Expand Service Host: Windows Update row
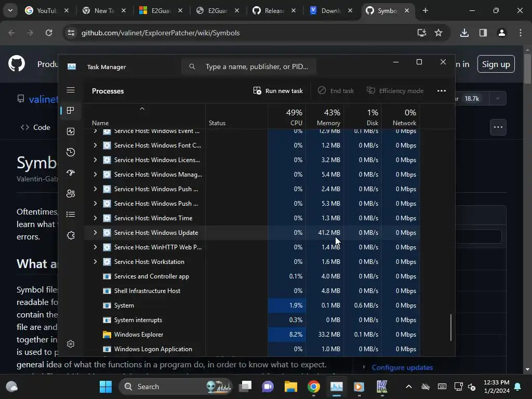The height and width of the screenshot is (399, 532). [x=96, y=233]
